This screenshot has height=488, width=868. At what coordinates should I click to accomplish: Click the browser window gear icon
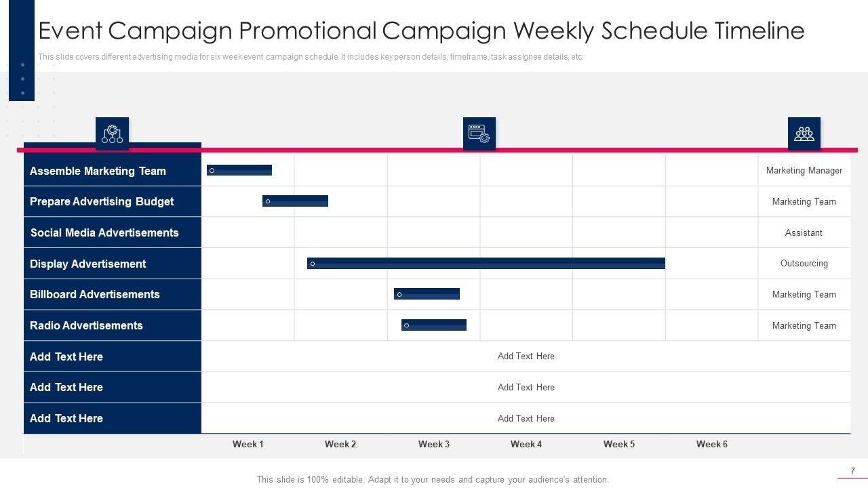pos(479,134)
